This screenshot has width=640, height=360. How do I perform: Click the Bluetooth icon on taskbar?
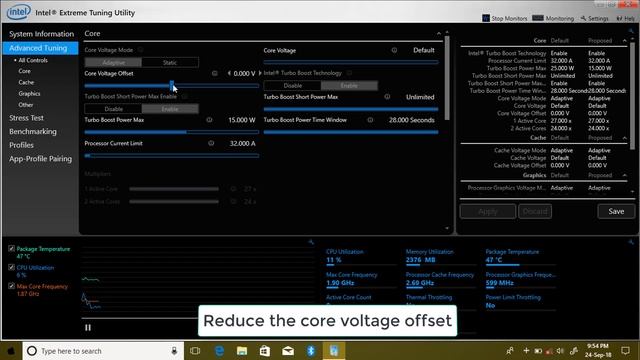tap(311, 351)
